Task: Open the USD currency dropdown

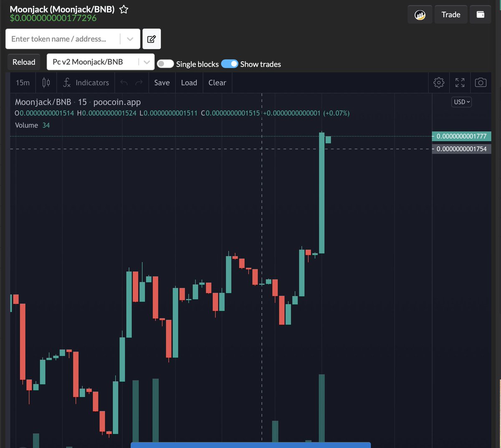Action: (461, 101)
